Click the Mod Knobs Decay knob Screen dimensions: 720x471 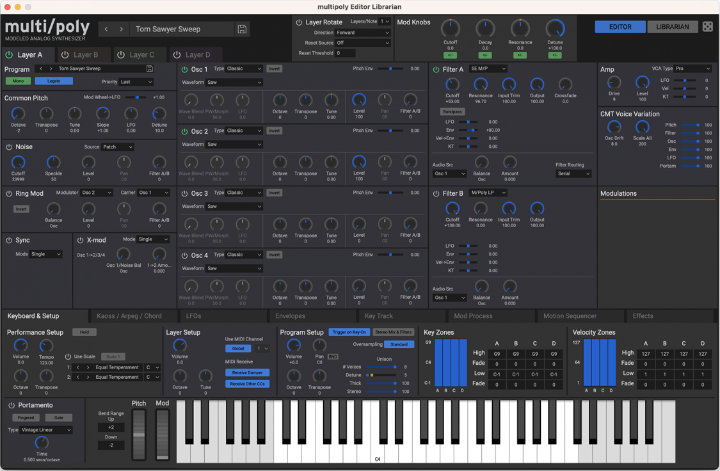(x=485, y=28)
